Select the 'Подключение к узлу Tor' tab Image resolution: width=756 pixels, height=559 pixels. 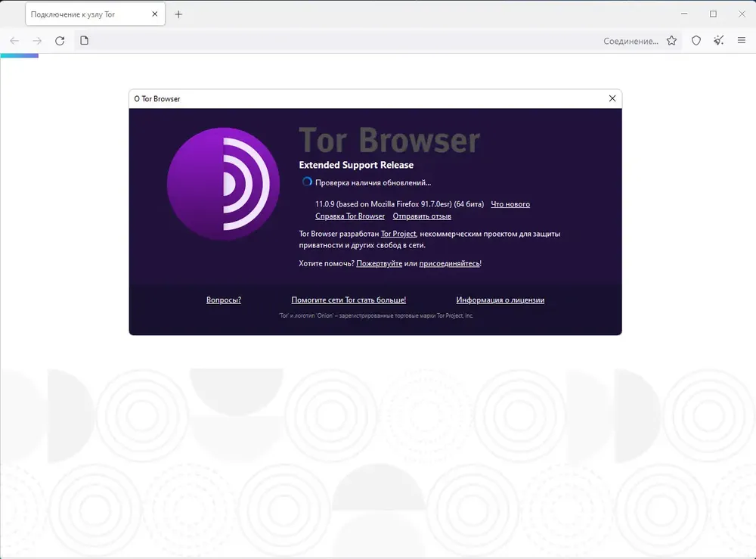[95, 14]
